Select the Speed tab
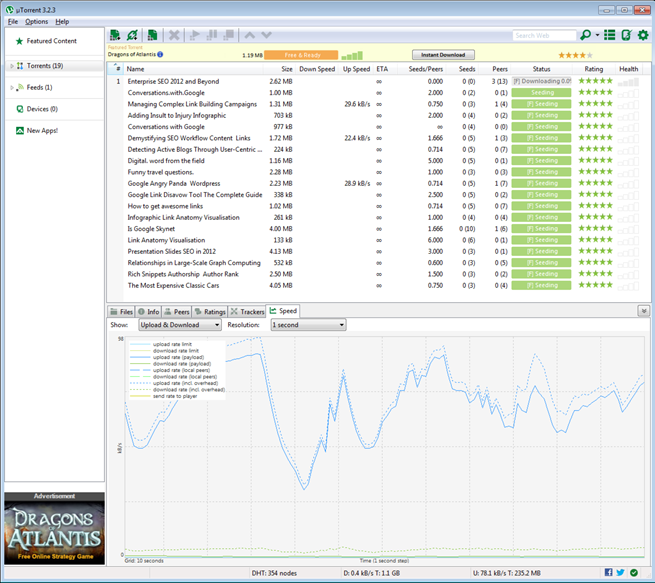Screen dimensions: 655x583 (x=283, y=311)
